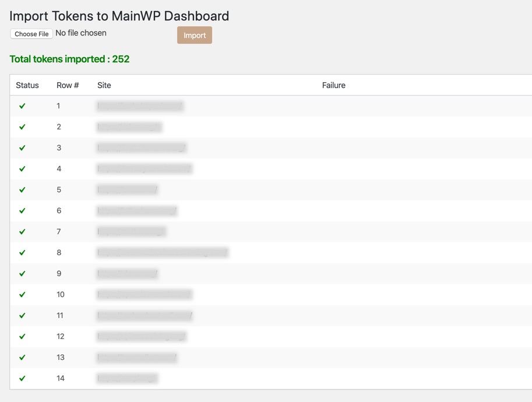
Task: Click the Row # column header
Action: click(68, 85)
